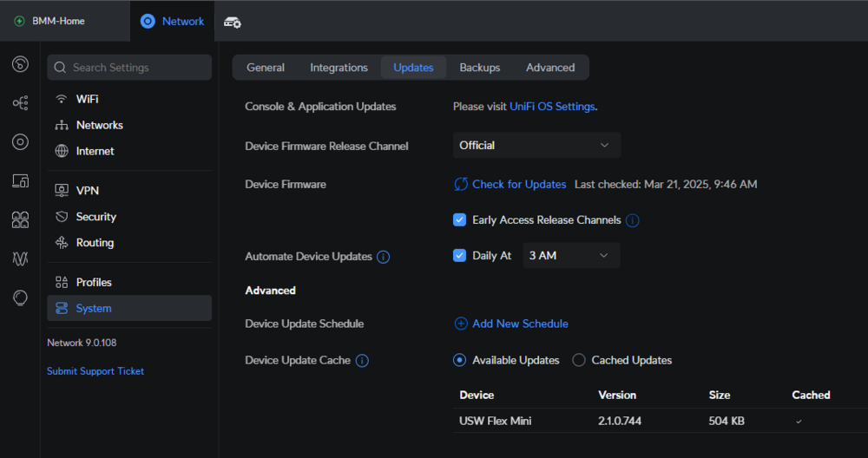The height and width of the screenshot is (458, 868).
Task: Open the Insights waveform icon in sidebar
Action: (21, 258)
